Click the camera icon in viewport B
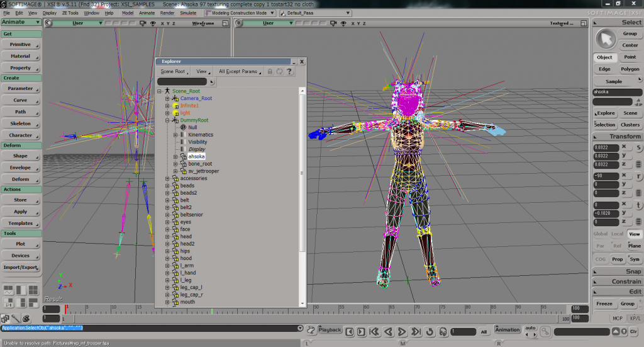 [x=333, y=23]
